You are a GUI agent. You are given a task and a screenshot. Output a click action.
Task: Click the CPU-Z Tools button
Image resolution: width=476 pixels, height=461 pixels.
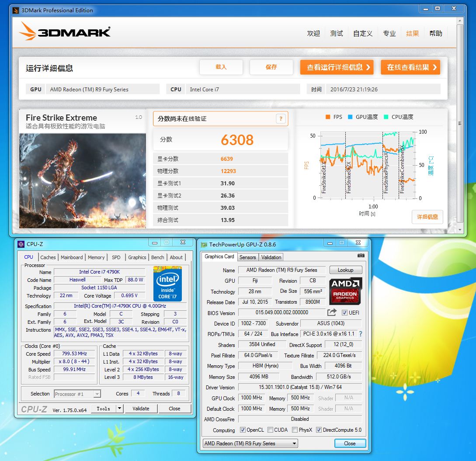coord(104,409)
